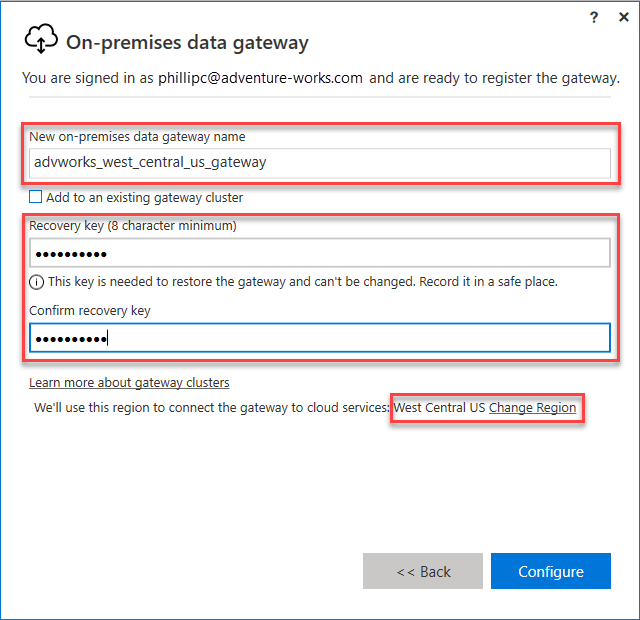Toggle Add to an existing gateway cluster
The height and width of the screenshot is (620, 640).
(x=36, y=197)
